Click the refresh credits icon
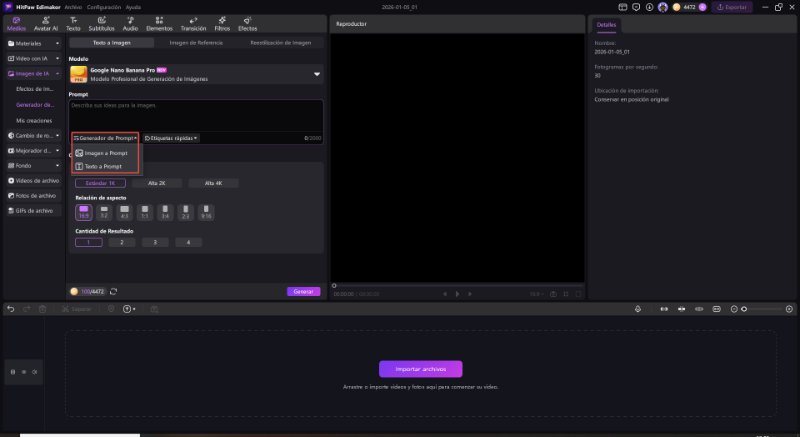The image size is (800, 437). pyautogui.click(x=113, y=291)
